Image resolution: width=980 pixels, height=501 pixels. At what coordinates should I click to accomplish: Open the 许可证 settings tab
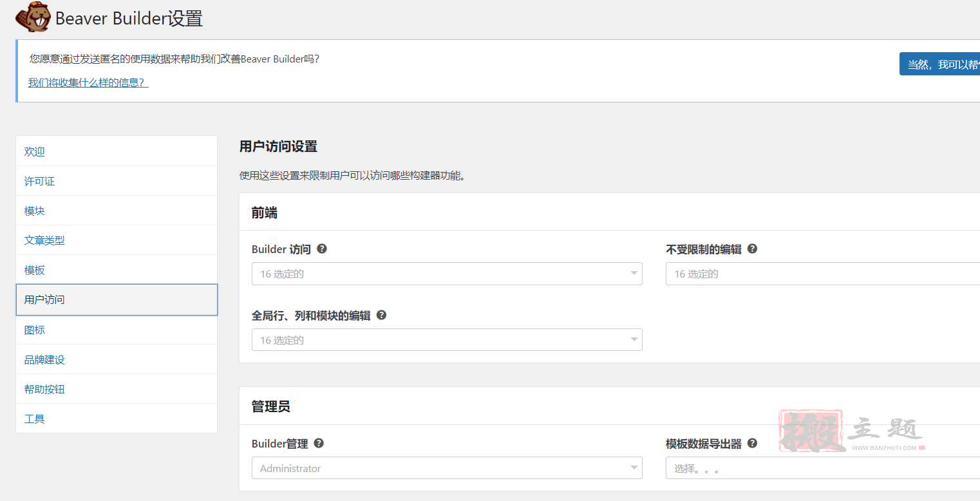pos(117,181)
